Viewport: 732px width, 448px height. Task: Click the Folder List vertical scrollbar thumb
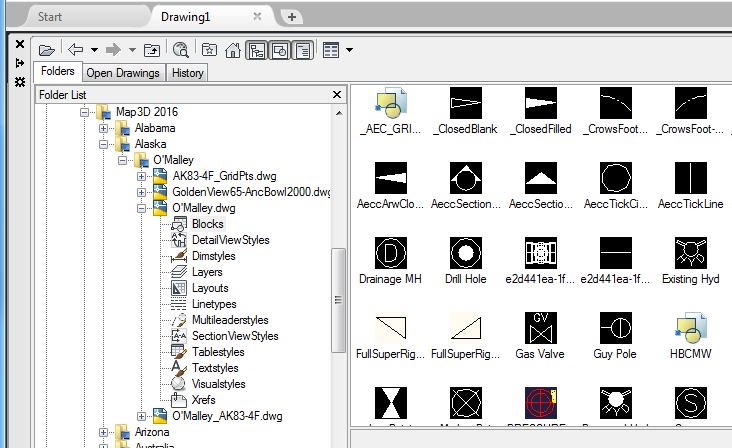[x=338, y=300]
